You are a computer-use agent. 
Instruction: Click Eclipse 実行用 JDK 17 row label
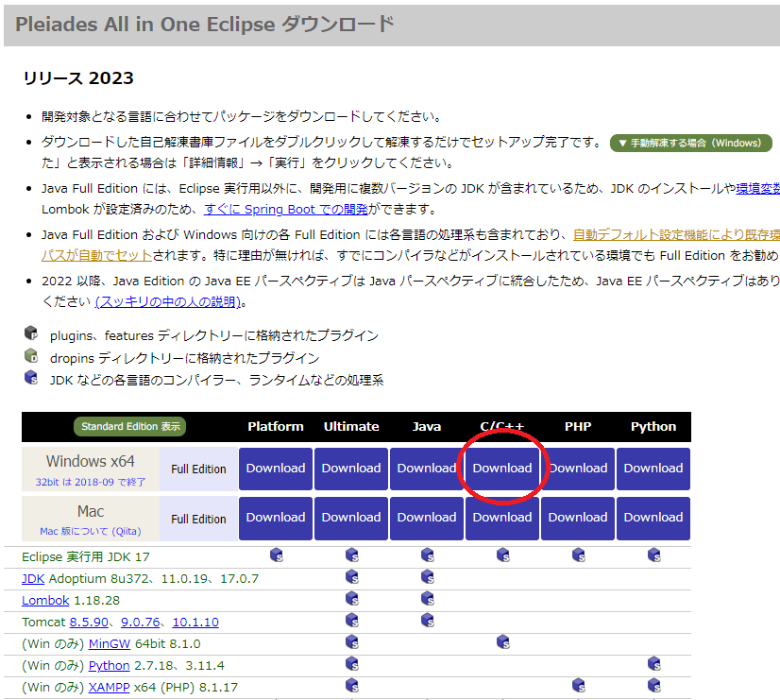pos(86,557)
